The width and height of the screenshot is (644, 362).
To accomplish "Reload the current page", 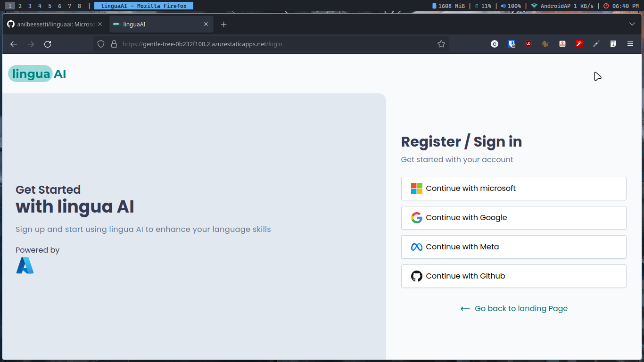I will (x=47, y=44).
